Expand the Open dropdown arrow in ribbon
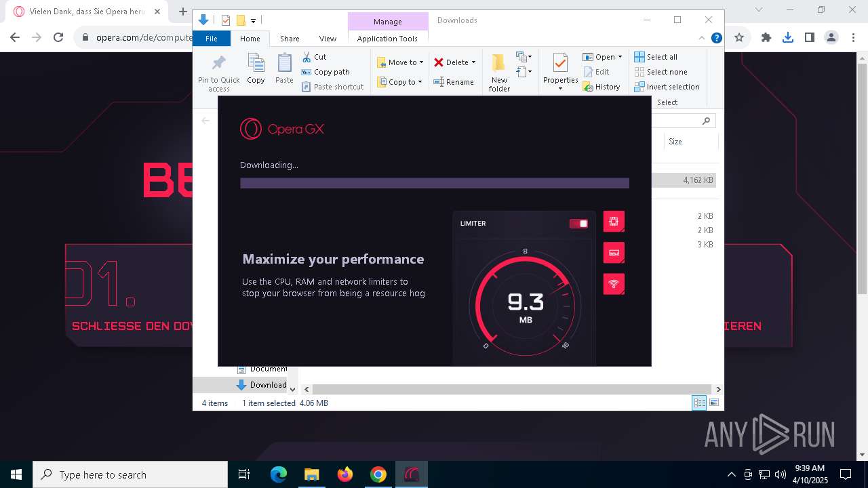 (620, 57)
